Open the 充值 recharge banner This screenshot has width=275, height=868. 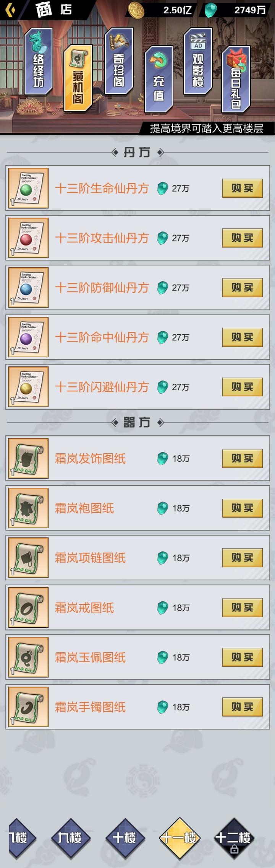[x=159, y=78]
